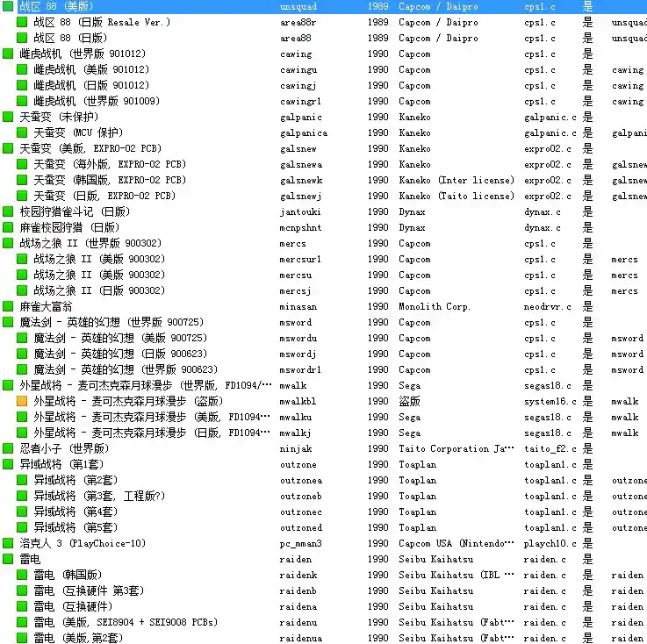Click source file taito_f2.c
The width and height of the screenshot is (647, 644).
point(550,448)
